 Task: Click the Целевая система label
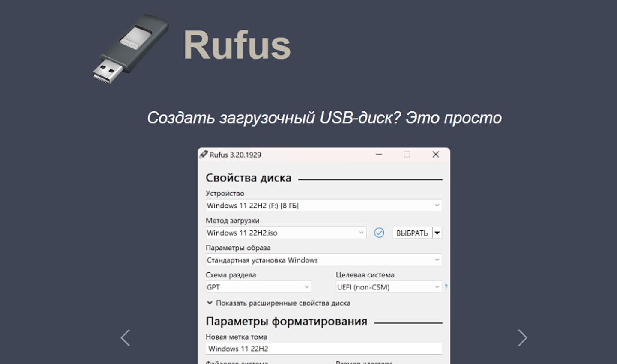click(365, 275)
